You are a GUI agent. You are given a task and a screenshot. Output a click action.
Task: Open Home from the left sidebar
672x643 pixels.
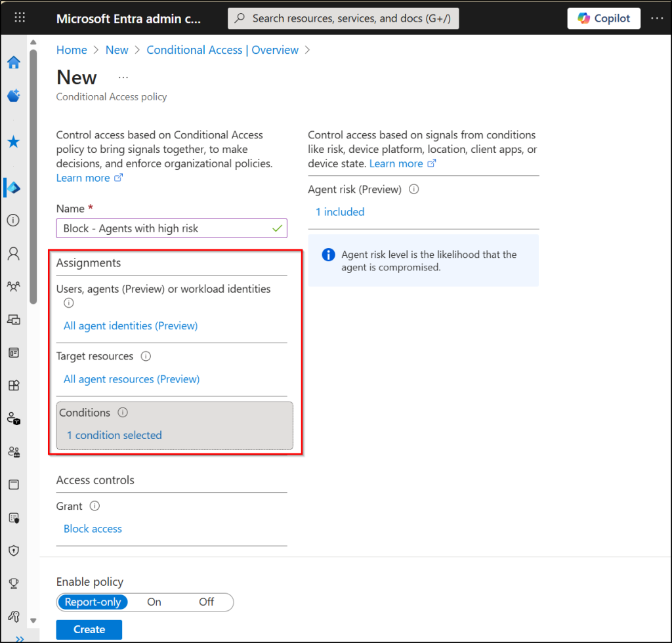pos(14,62)
